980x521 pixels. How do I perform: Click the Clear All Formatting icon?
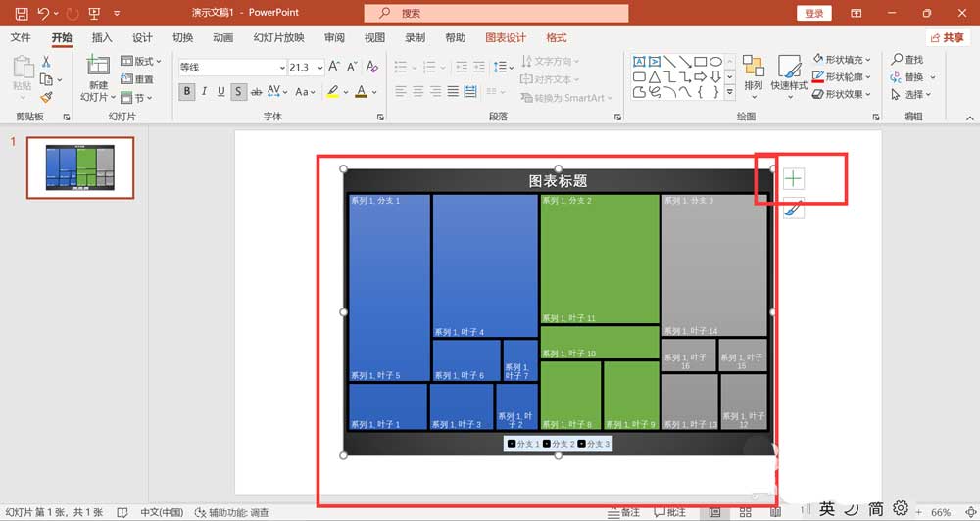pyautogui.click(x=371, y=67)
